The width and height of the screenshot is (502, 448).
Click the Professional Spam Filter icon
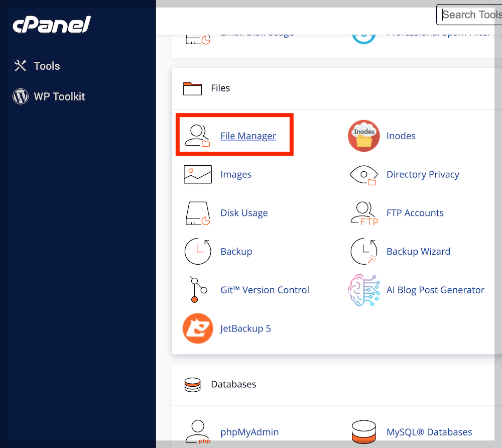pyautogui.click(x=363, y=39)
